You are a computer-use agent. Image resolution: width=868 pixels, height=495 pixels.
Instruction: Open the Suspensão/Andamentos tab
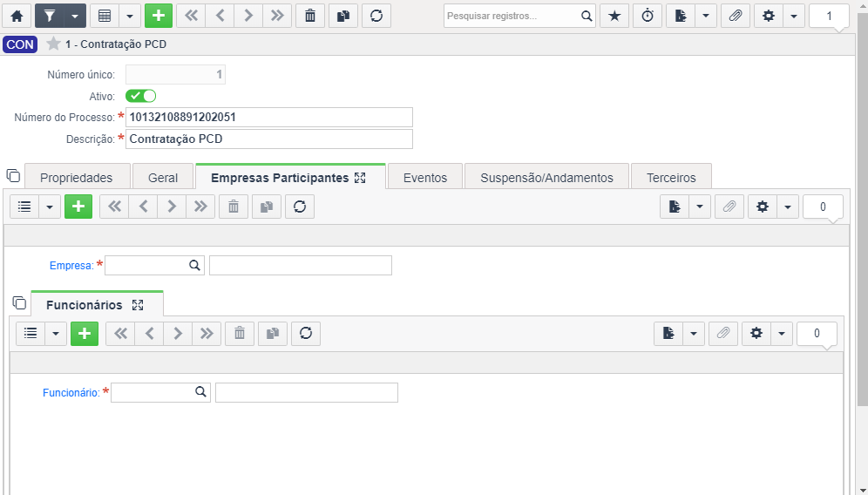point(547,177)
